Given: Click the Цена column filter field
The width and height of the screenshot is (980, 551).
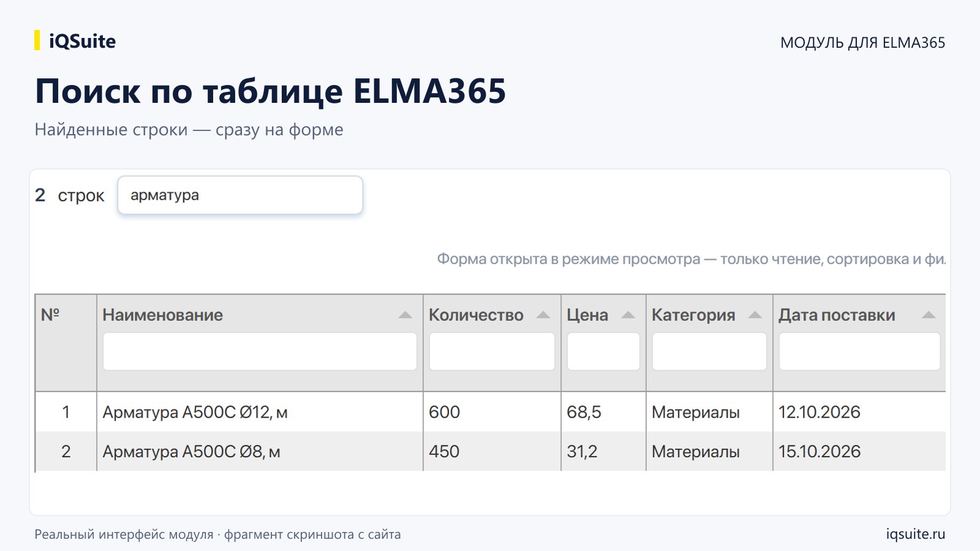Looking at the screenshot, I should click(x=603, y=351).
